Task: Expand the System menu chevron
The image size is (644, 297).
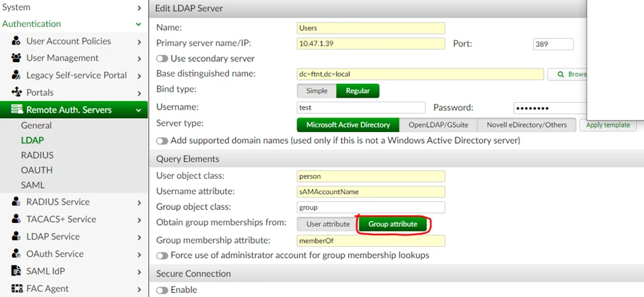Action: pyautogui.click(x=139, y=8)
